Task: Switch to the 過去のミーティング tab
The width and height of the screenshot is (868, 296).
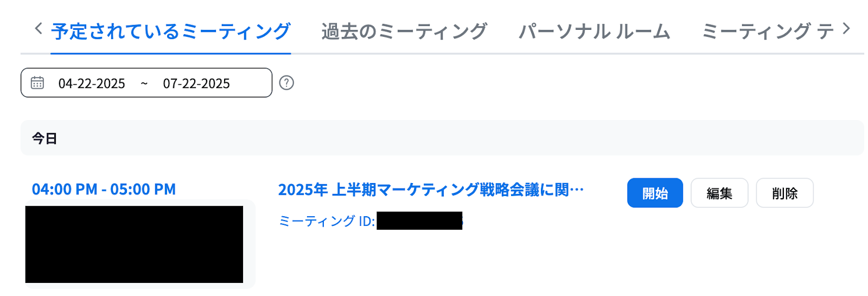Action: click(x=404, y=32)
